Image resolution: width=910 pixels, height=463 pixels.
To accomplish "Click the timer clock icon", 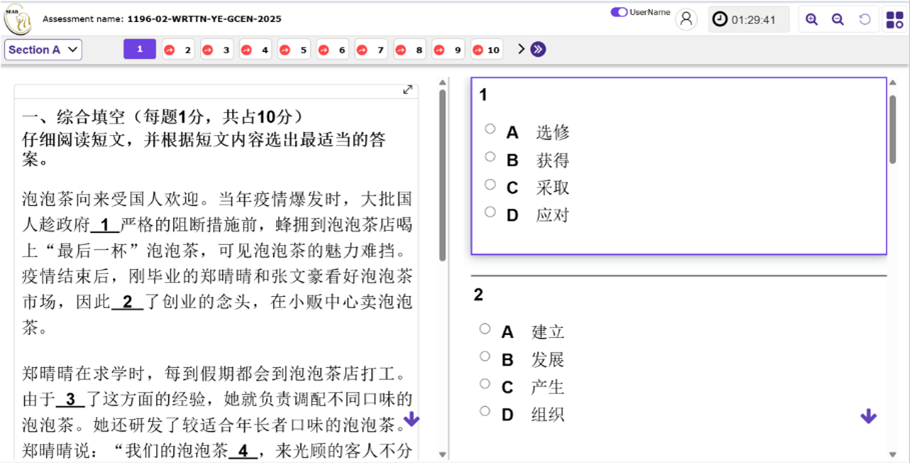I will 720,20.
